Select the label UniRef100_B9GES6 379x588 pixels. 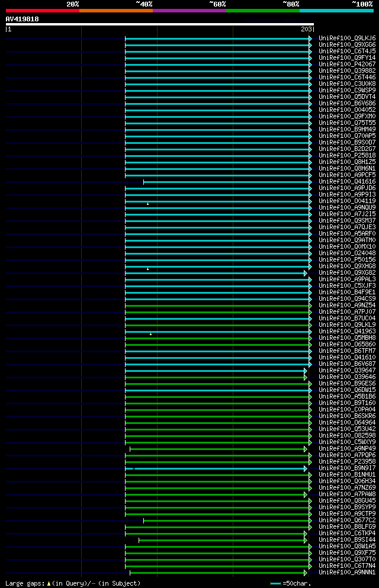tap(347, 384)
